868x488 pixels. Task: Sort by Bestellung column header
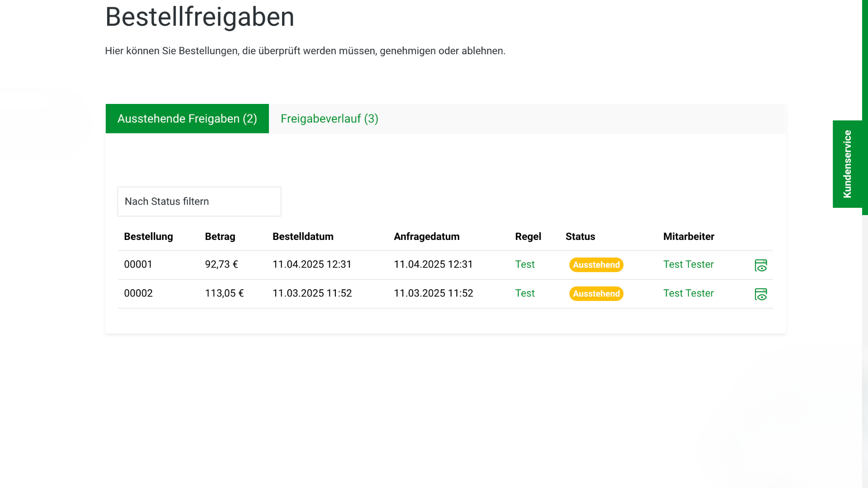(x=148, y=237)
